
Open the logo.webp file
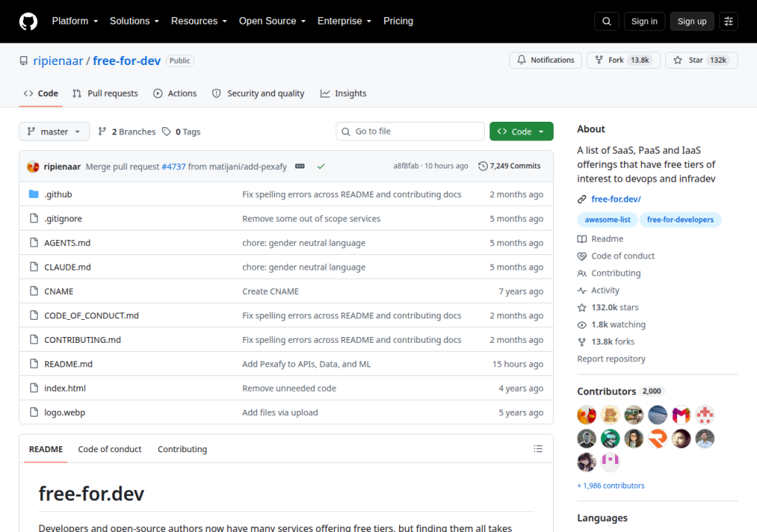point(65,413)
